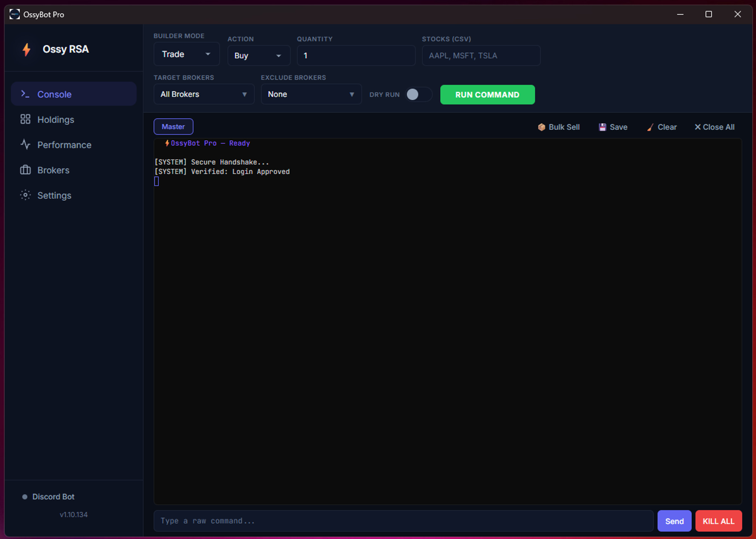The height and width of the screenshot is (539, 756).
Task: Navigate to the Brokers page
Action: coord(74,170)
